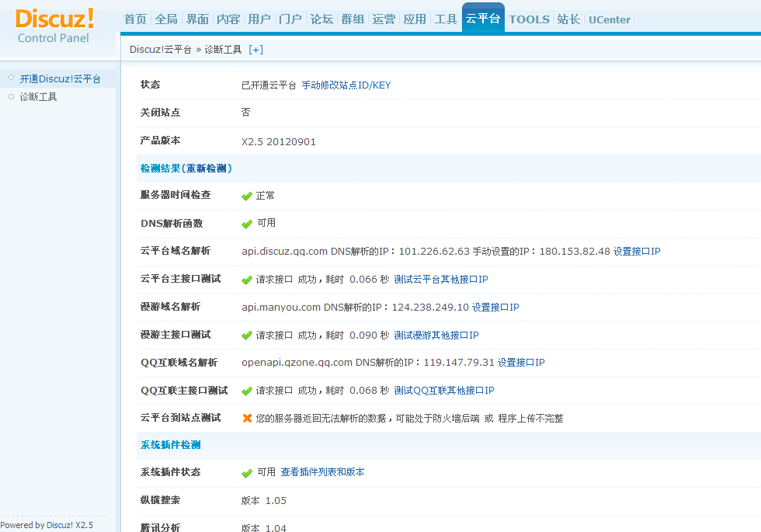This screenshot has width=761, height=532.
Task: Open the 站长 menu
Action: tap(568, 19)
